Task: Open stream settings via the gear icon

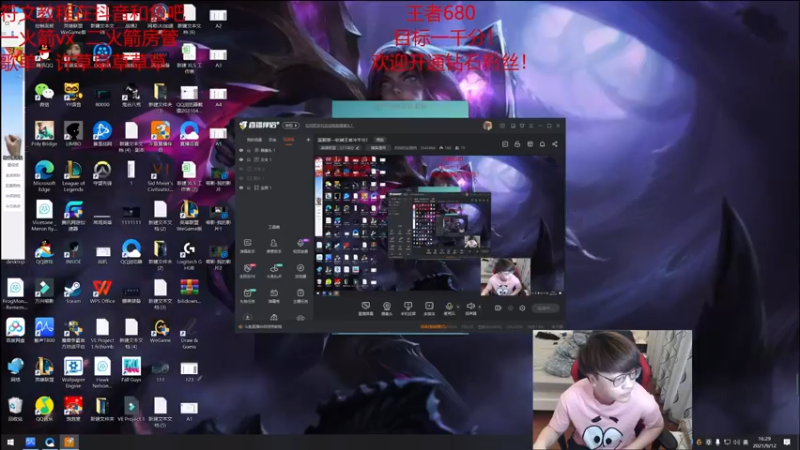Action: [522, 308]
